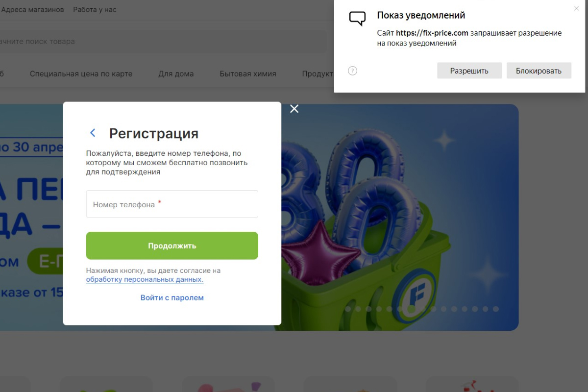Click the speech bubble notification icon
Image resolution: width=588 pixels, height=392 pixels.
pos(357,19)
